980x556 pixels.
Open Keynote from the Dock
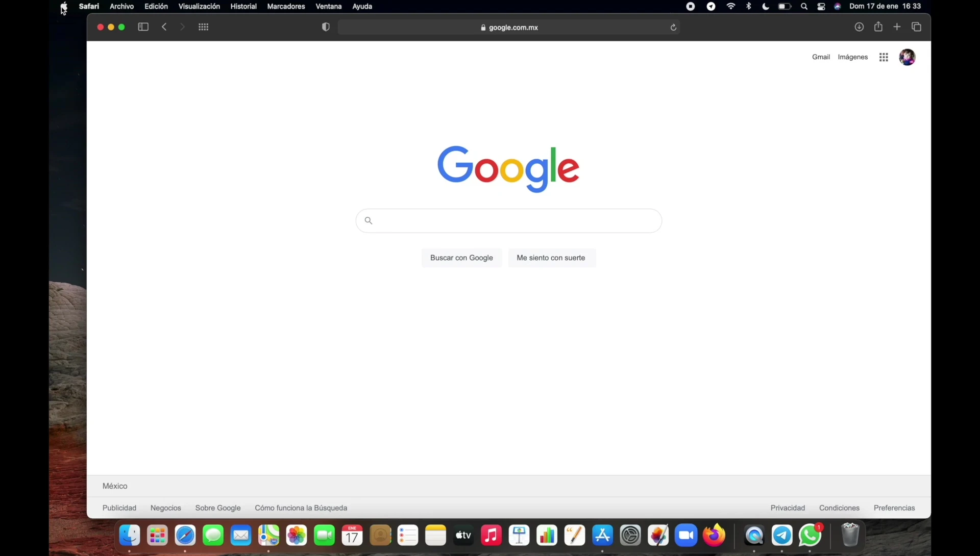click(519, 536)
